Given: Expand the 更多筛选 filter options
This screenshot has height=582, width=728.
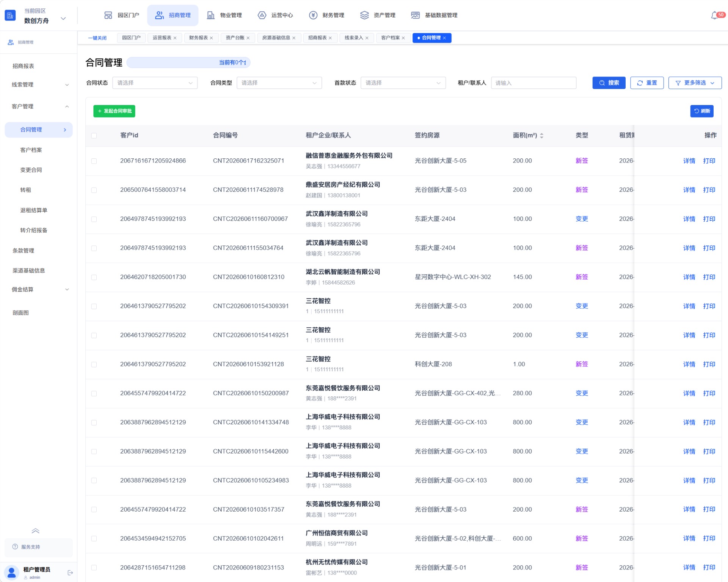Looking at the screenshot, I should coord(695,83).
